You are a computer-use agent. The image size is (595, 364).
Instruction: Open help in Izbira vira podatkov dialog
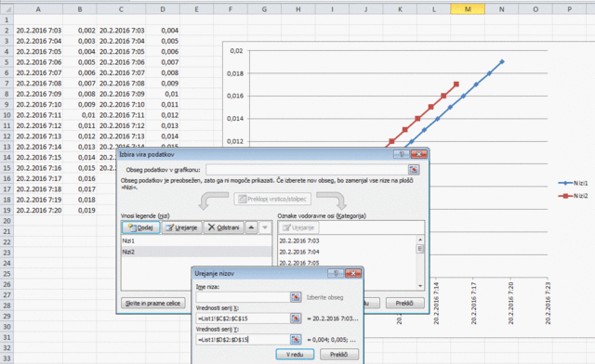click(x=402, y=154)
